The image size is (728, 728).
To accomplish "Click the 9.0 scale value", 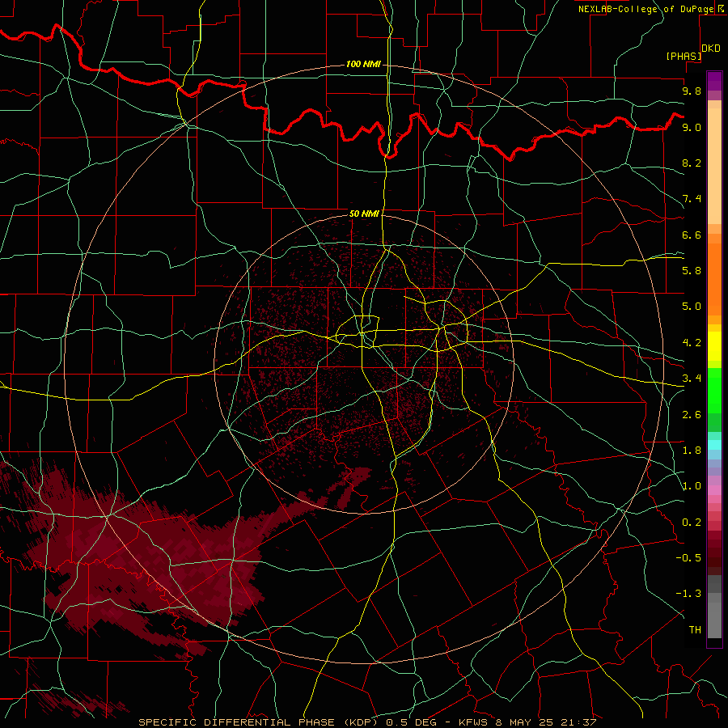I will pos(692,127).
